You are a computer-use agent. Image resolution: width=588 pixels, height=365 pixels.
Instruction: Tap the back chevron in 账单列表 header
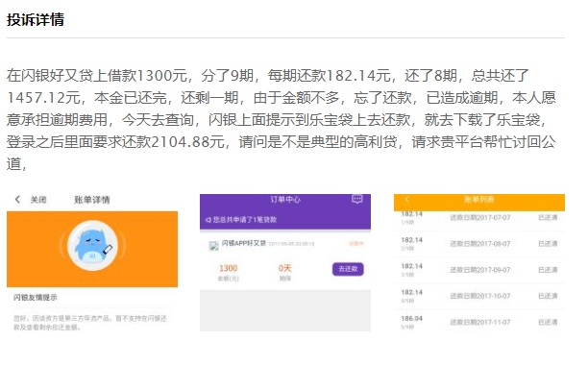pos(406,200)
